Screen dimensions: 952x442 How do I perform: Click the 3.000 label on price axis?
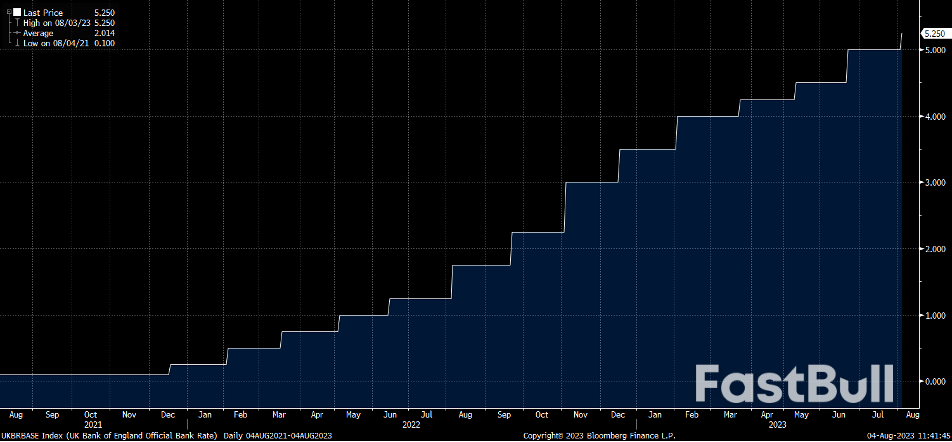(x=935, y=183)
